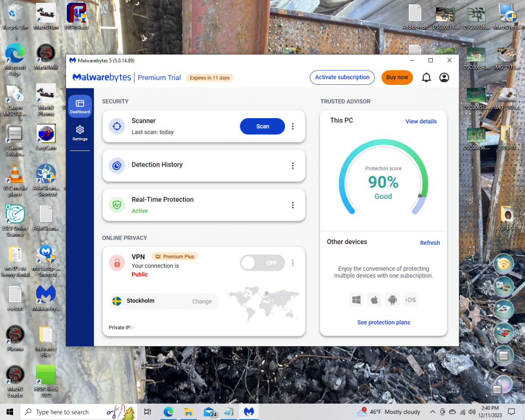Click the red VPN padlock icon
525x420 pixels.
point(116,262)
